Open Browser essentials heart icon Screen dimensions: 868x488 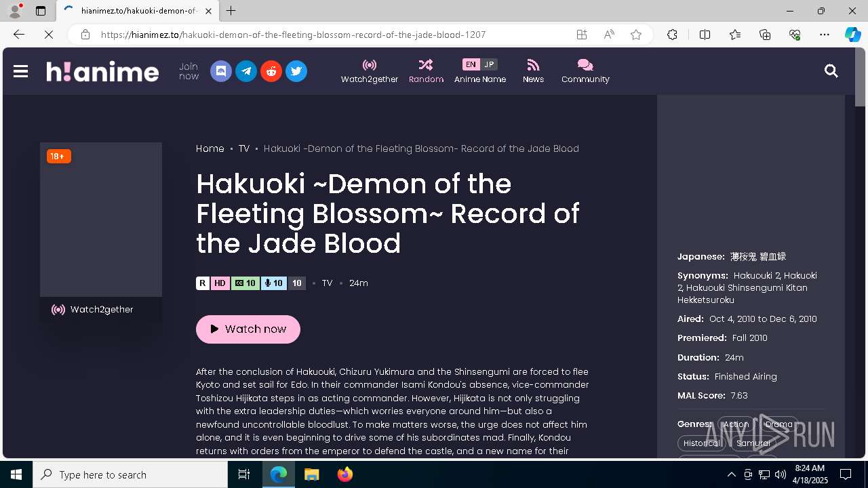tap(795, 35)
